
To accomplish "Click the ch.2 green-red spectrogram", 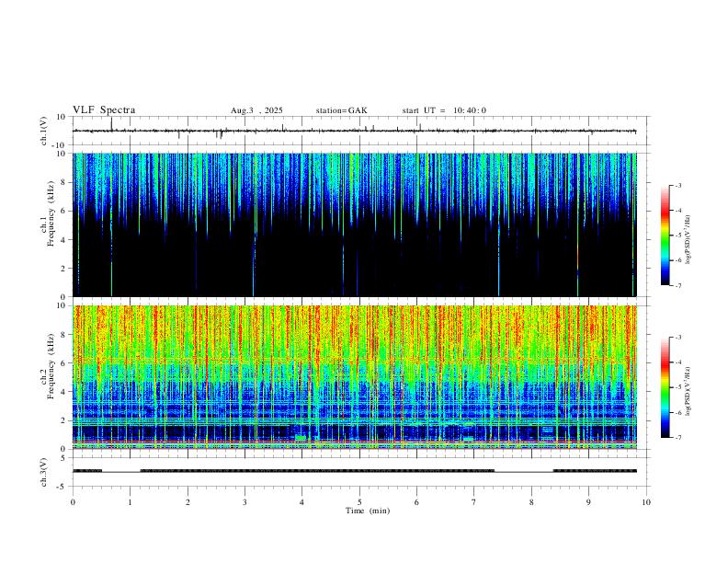I will tap(354, 377).
